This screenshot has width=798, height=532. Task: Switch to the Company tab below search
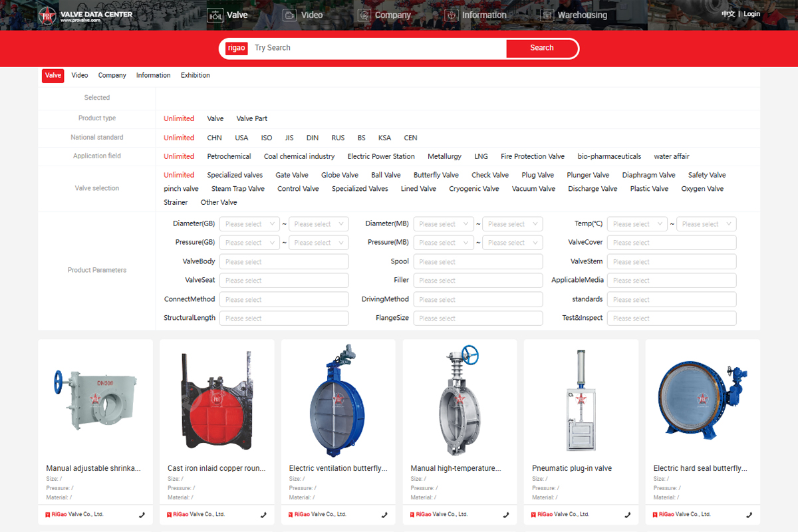click(x=112, y=75)
